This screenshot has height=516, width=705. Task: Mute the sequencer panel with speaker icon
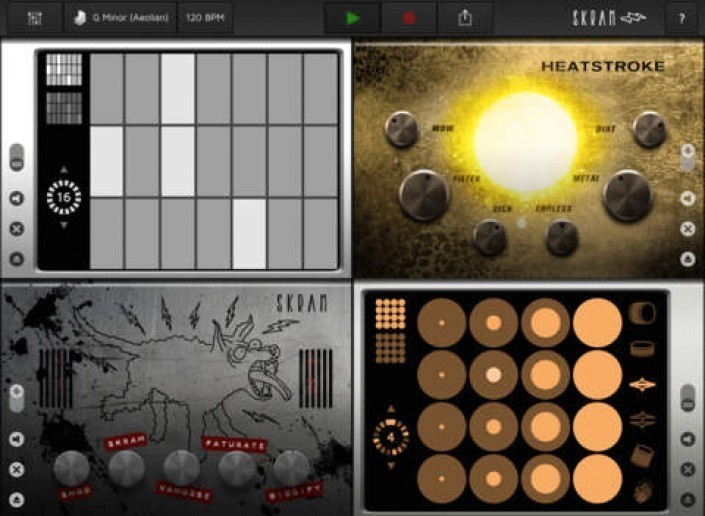[17, 198]
